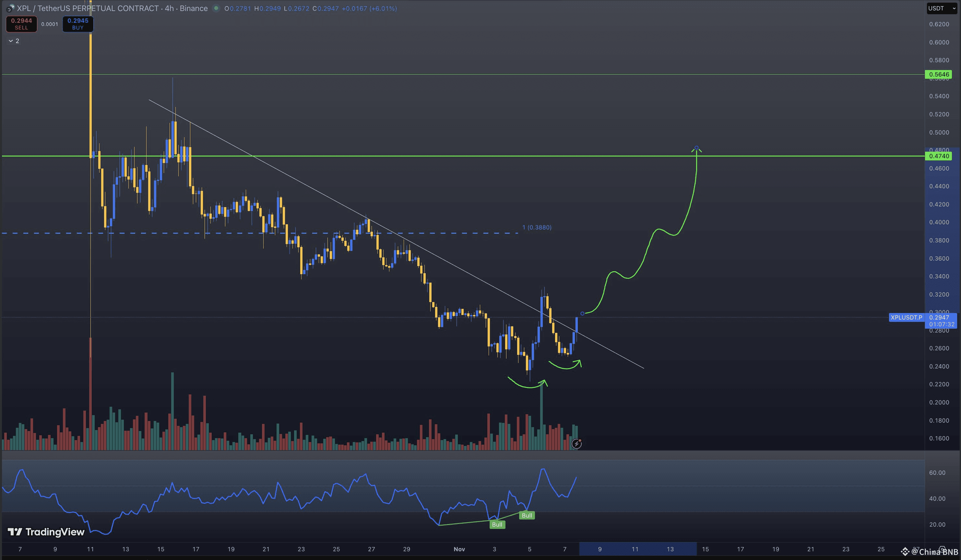Click the lightning bolt icon near volume bars
The image size is (961, 560).
tap(576, 443)
